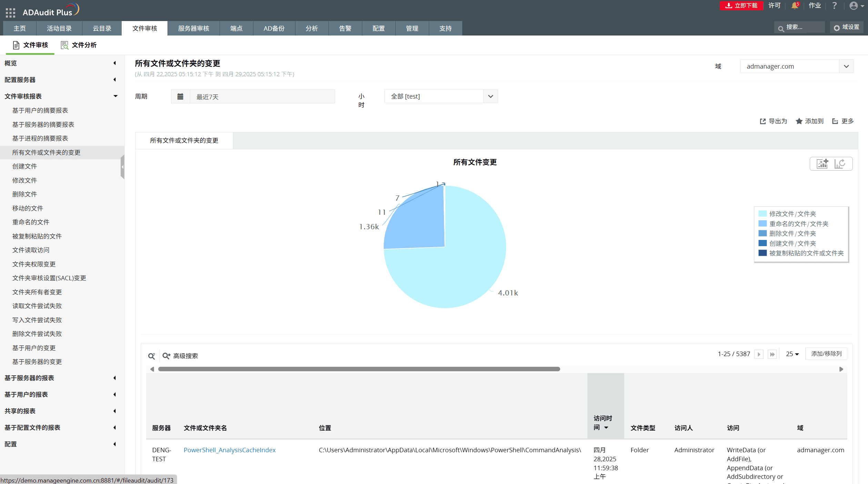Screen dimensions: 868x484
Task: Click the quick search magnifier icon in table
Action: coord(152,356)
